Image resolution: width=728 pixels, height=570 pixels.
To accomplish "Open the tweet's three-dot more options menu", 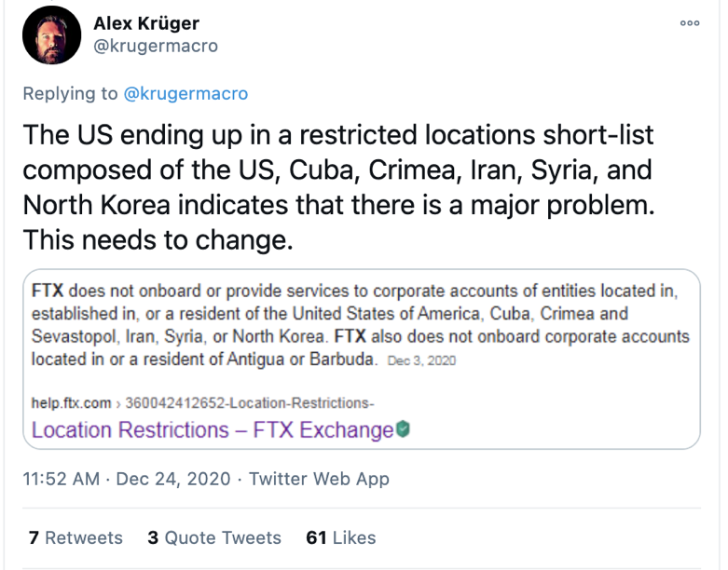I will coord(690,23).
